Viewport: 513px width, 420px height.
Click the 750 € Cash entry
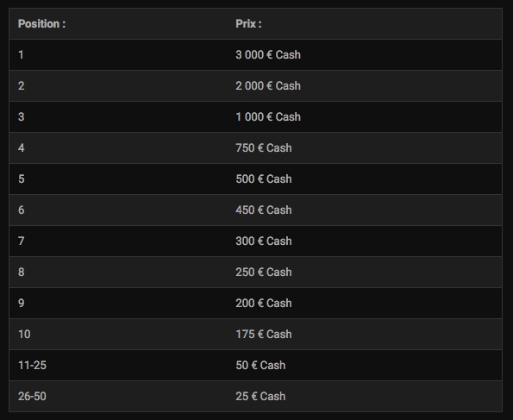[264, 148]
